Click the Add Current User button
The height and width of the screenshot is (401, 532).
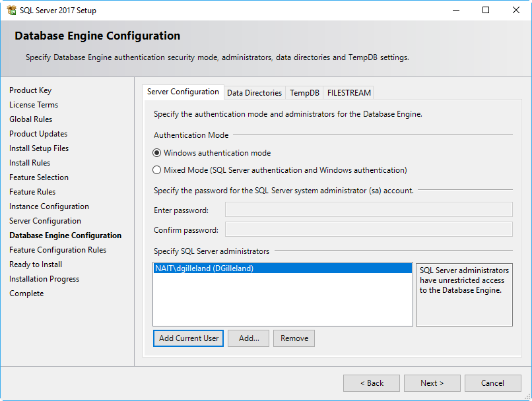(x=188, y=338)
